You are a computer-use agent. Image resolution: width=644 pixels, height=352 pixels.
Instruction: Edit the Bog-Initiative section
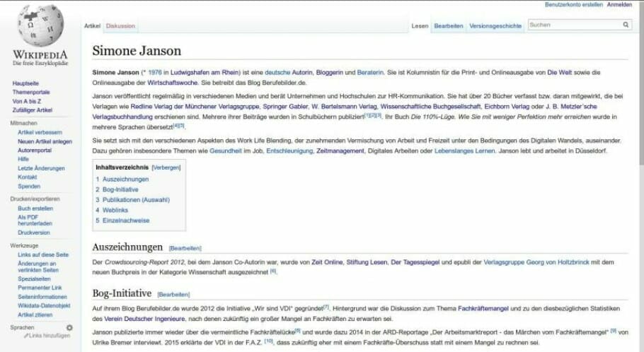173,295
